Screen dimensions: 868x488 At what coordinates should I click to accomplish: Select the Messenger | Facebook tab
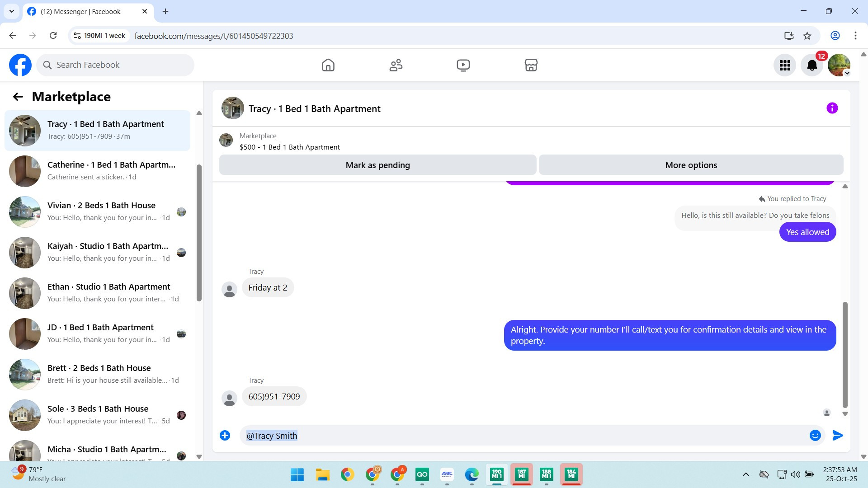coord(88,11)
